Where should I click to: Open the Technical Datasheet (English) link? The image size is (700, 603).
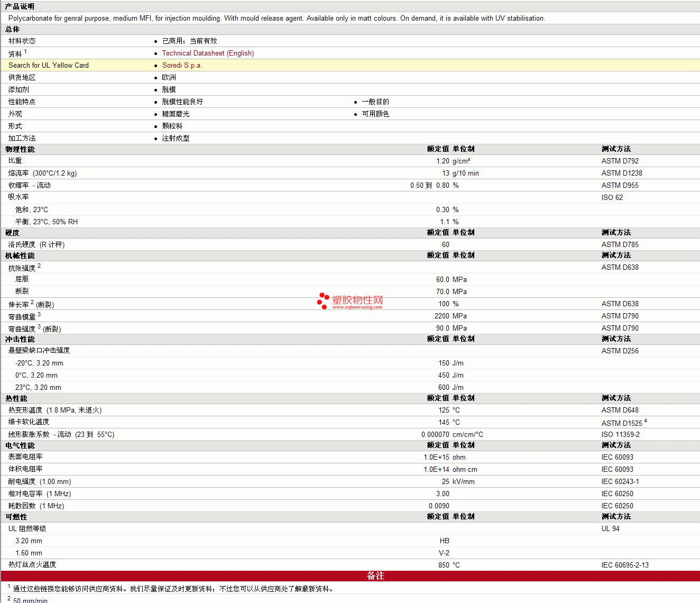pos(208,53)
